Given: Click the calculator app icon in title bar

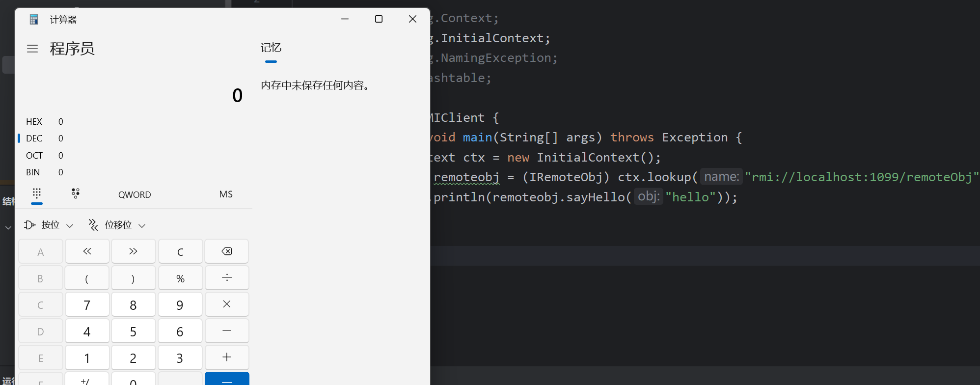Looking at the screenshot, I should pos(34,19).
